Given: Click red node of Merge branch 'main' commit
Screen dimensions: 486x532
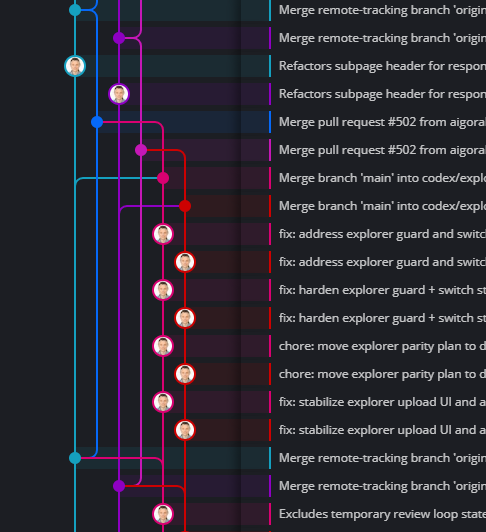Looking at the screenshot, I should pyautogui.click(x=185, y=206).
